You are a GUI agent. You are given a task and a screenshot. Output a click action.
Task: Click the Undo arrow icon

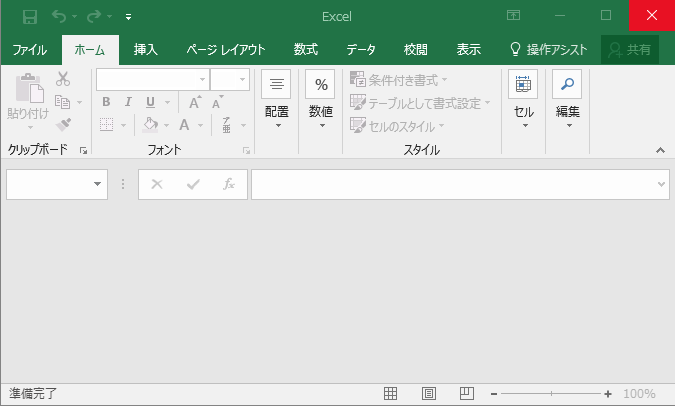(59, 16)
